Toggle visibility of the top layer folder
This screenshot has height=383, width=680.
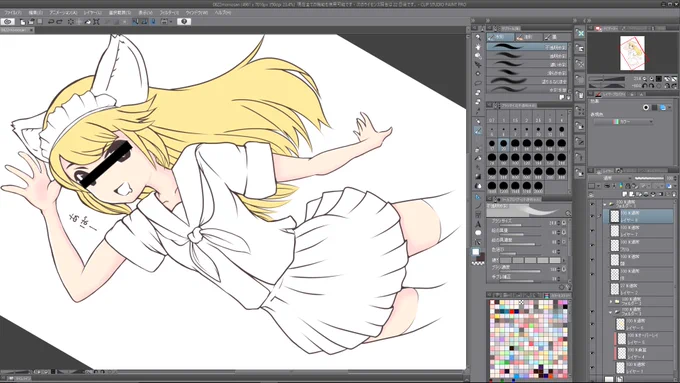(592, 203)
